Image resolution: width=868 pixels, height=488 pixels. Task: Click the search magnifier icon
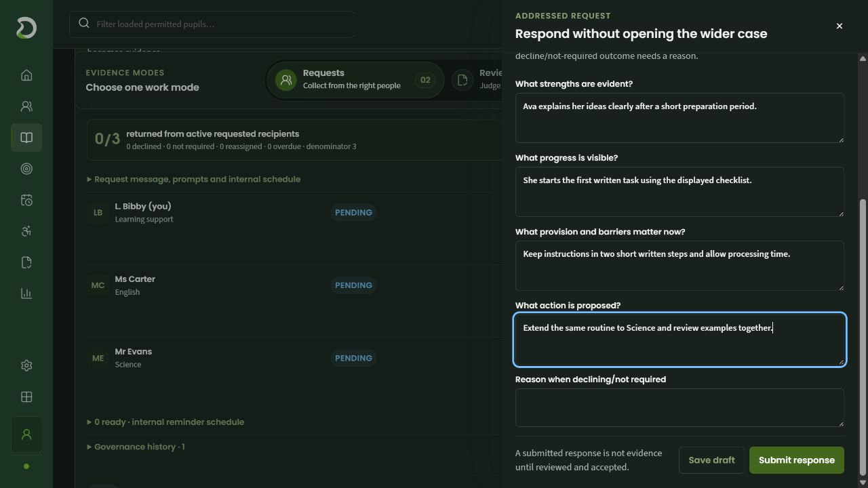pyautogui.click(x=84, y=24)
